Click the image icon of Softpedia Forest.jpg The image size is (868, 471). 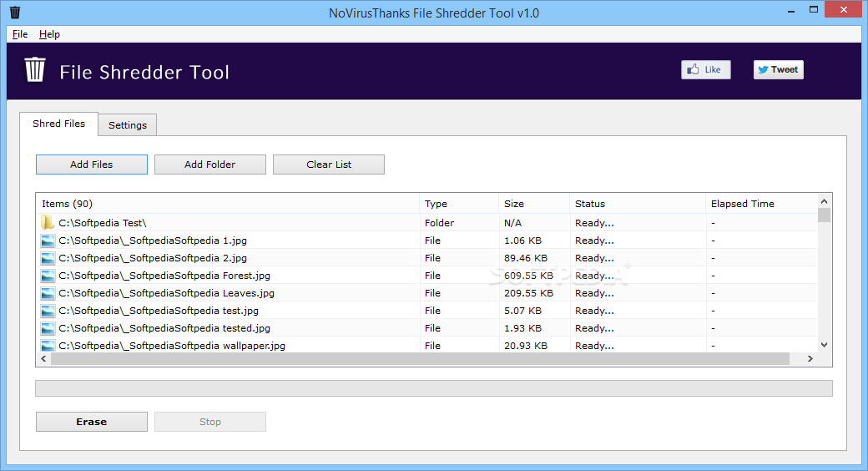pyautogui.click(x=48, y=276)
